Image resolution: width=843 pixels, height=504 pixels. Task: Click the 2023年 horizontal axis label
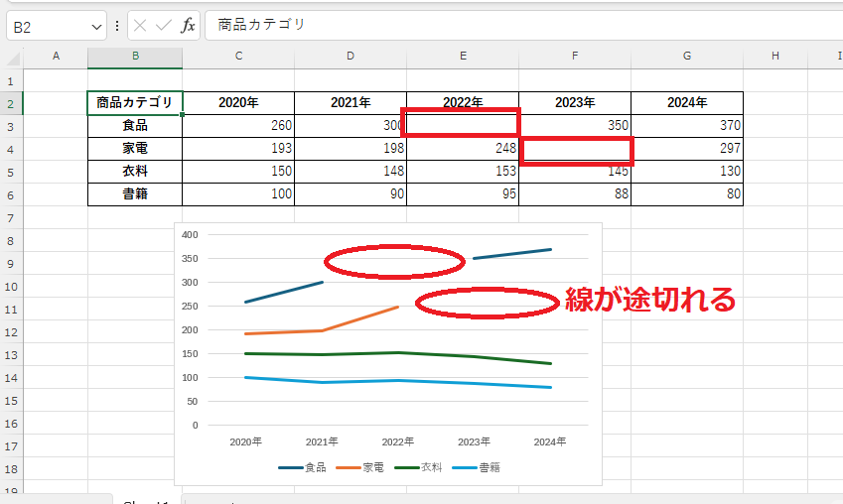click(x=474, y=441)
